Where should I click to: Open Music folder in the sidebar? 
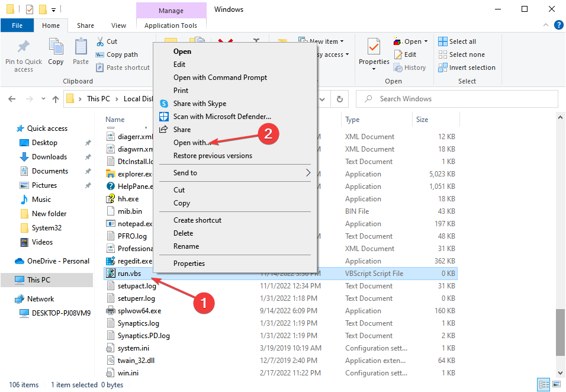click(41, 199)
